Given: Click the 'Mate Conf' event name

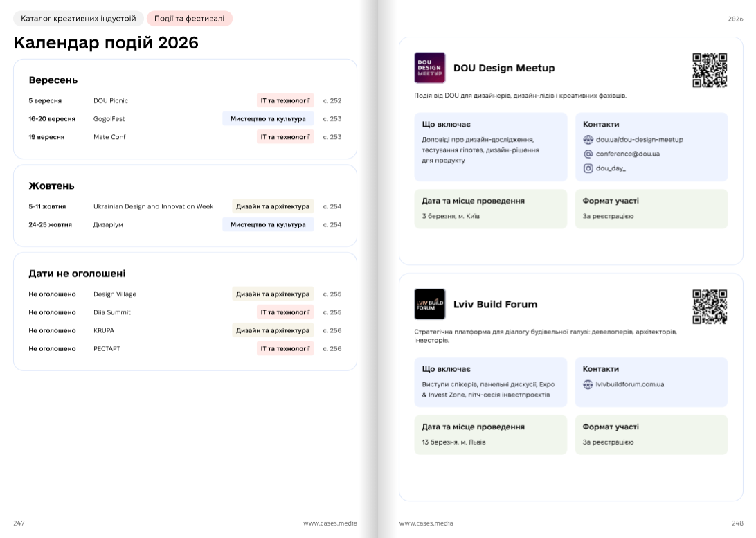Looking at the screenshot, I should pyautogui.click(x=109, y=137).
